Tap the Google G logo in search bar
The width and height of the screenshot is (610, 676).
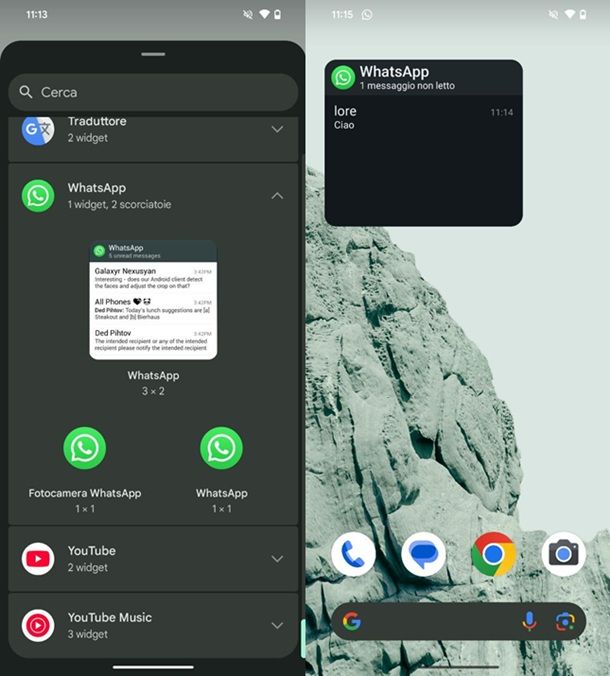[352, 621]
